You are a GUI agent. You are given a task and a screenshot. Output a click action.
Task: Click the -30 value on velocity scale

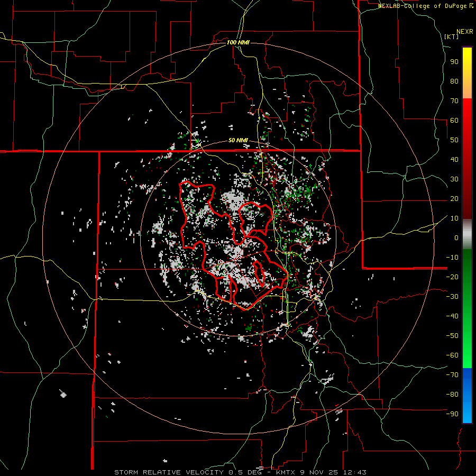tap(452, 297)
